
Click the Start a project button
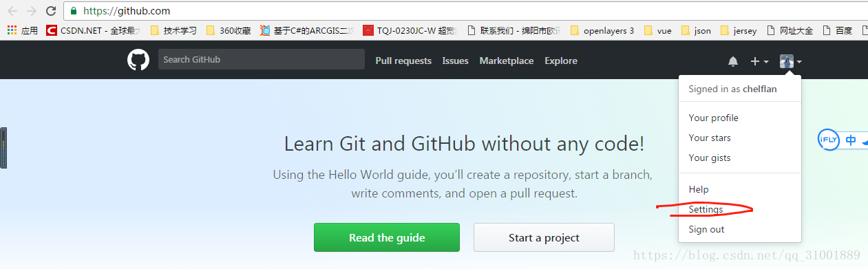544,237
